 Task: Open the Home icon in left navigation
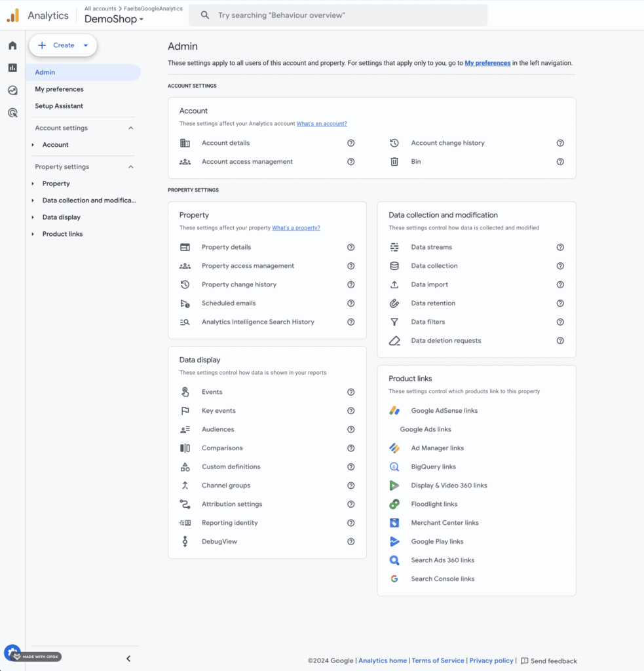click(12, 45)
